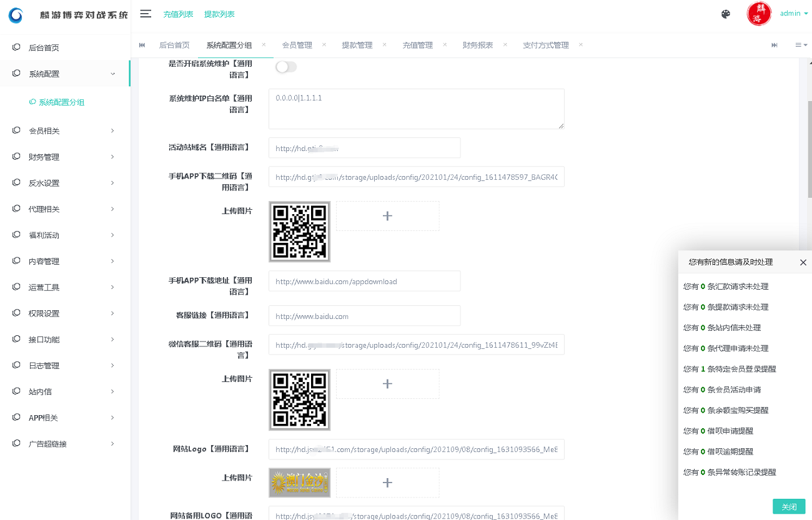Viewport: 812px width, 520px height.
Task: Click the admin avatar badge icon
Action: coord(758,14)
